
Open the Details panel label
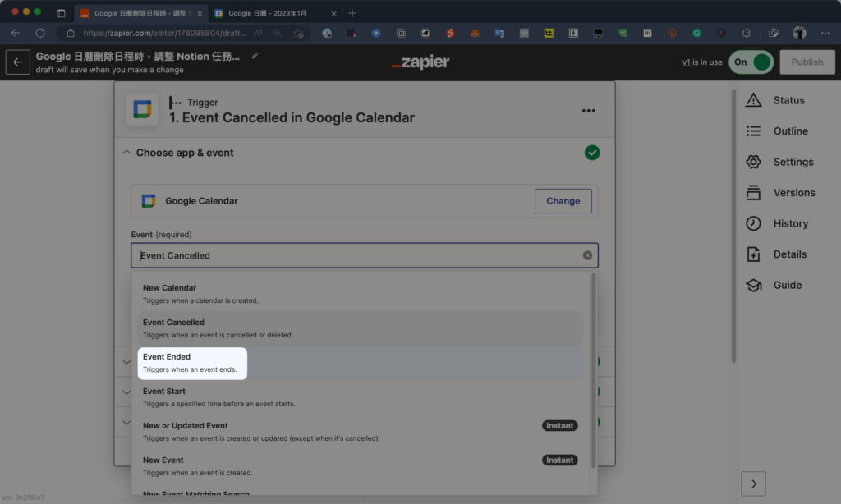point(789,254)
